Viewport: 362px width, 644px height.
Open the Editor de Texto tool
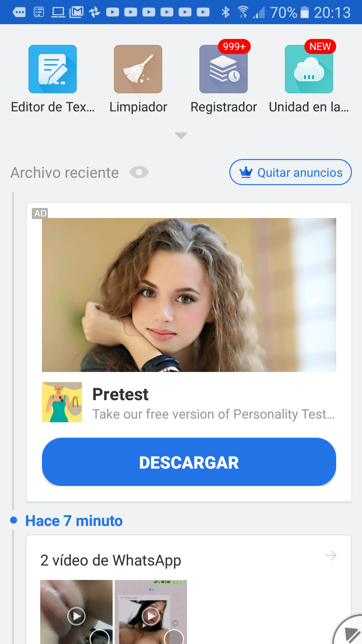53,69
